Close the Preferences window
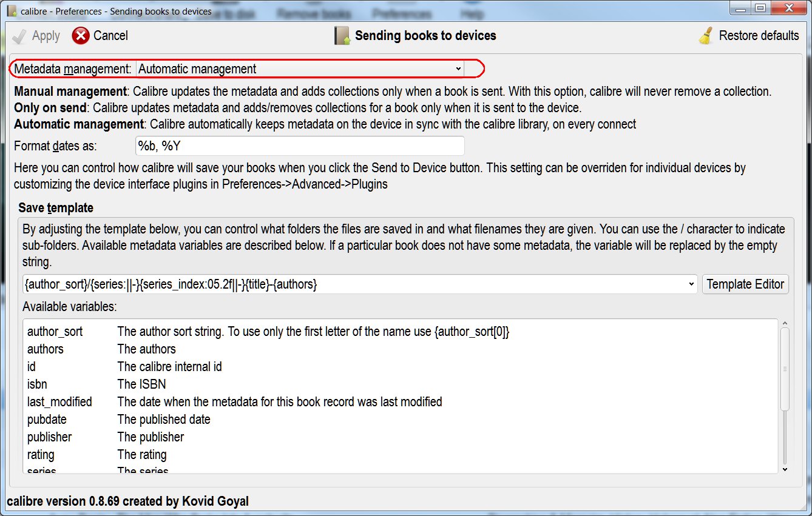Viewport: 812px width, 516px height. [x=788, y=8]
